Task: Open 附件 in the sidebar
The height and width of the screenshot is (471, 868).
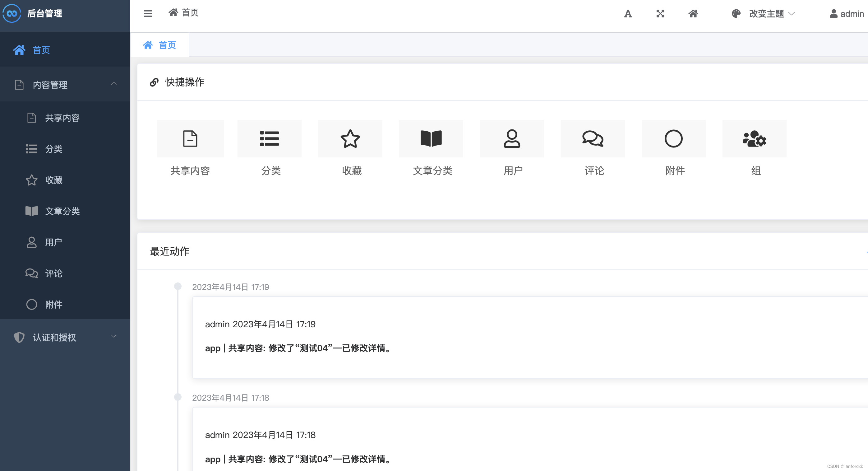Action: pos(53,305)
